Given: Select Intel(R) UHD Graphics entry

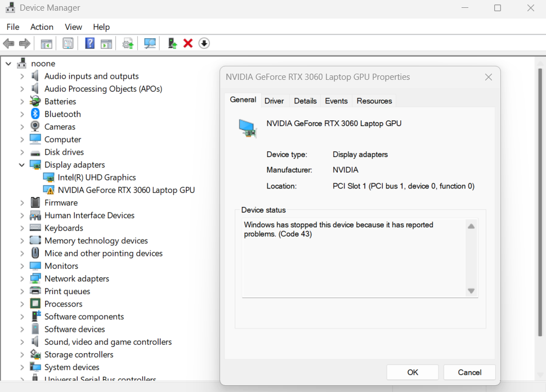Looking at the screenshot, I should pos(97,177).
